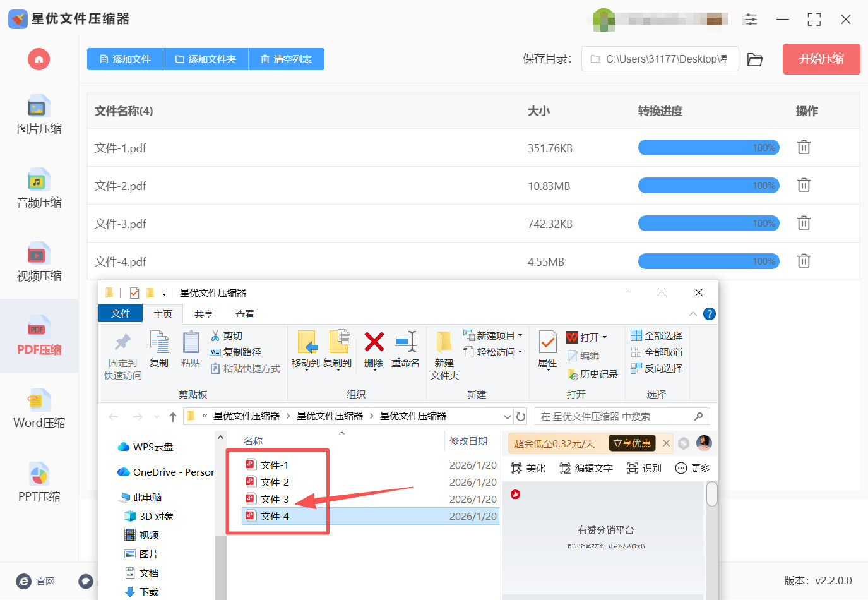
Task: Click the 新建文件夹 new folder icon
Action: (x=444, y=355)
